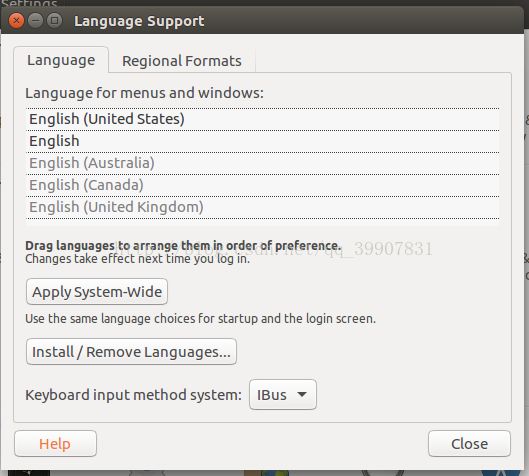Open Install / Remove Languages dialog

131,352
